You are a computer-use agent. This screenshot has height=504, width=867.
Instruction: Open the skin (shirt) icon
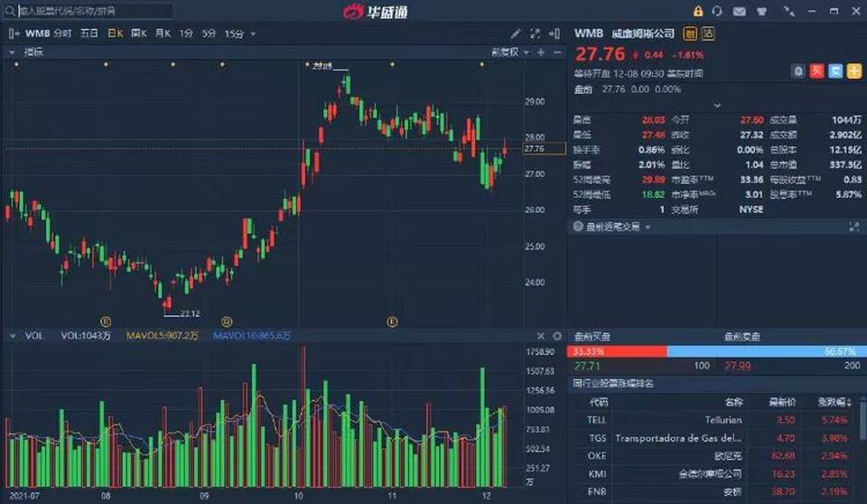tap(762, 11)
